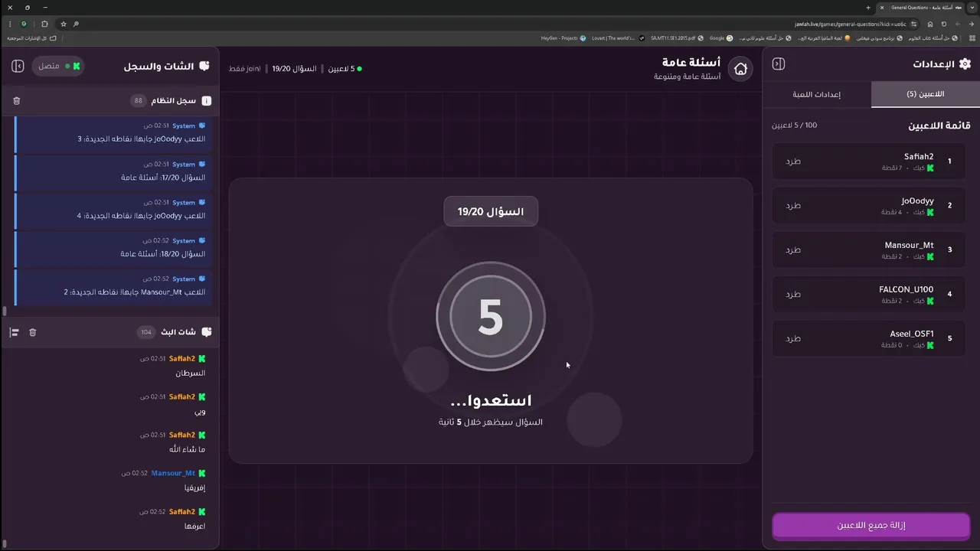Clear the system log with trash icon
Image resolution: width=980 pixels, height=551 pixels.
click(x=17, y=100)
